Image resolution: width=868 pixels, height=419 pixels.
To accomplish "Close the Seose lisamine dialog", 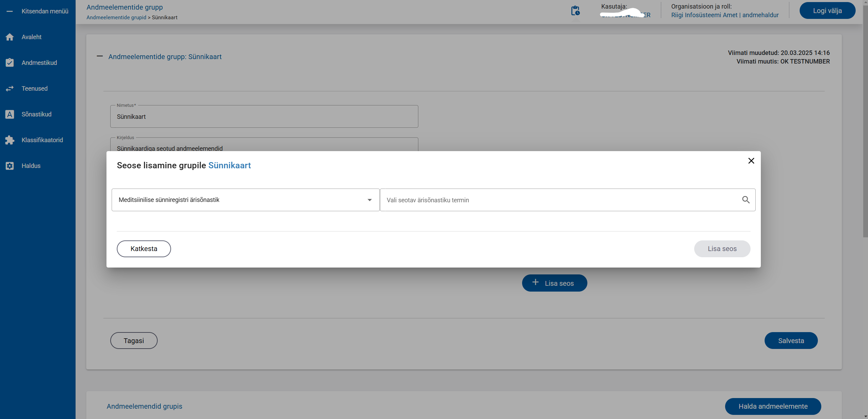I will [751, 161].
